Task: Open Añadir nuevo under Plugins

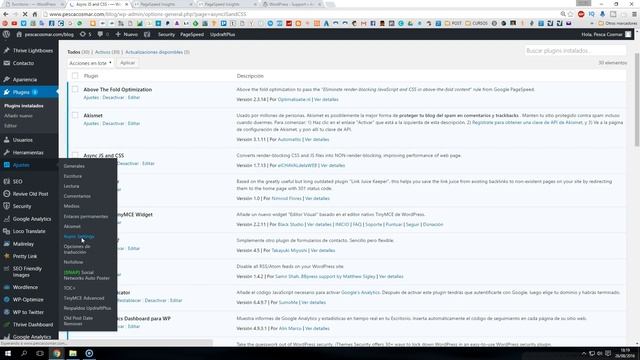Action: click(x=18, y=116)
